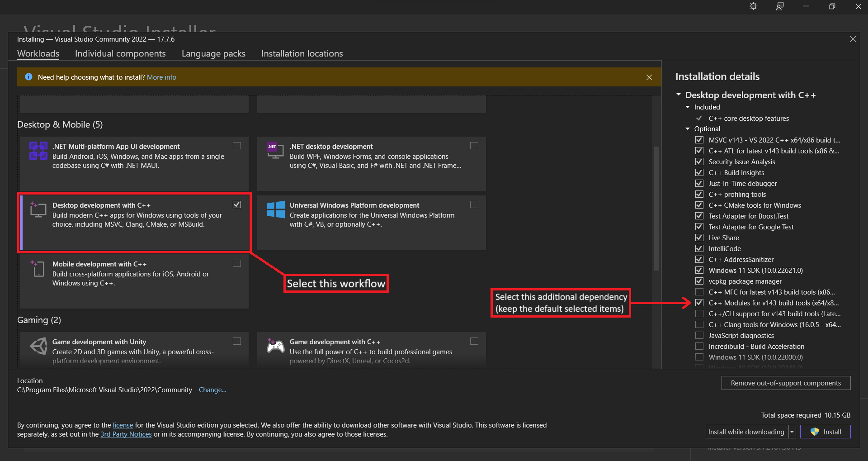Check the Game development with Unity workload
The width and height of the screenshot is (868, 461).
[x=237, y=341]
